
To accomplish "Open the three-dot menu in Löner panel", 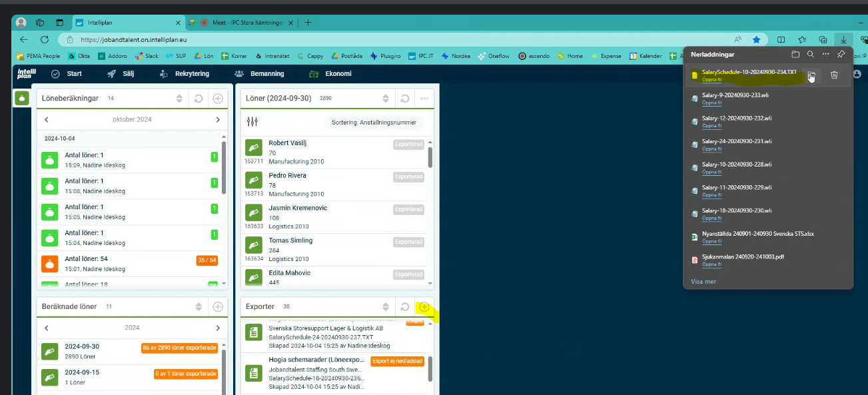I will point(424,99).
